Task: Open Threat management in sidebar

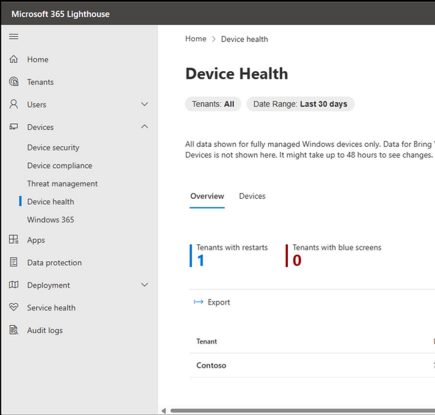Action: pos(62,184)
